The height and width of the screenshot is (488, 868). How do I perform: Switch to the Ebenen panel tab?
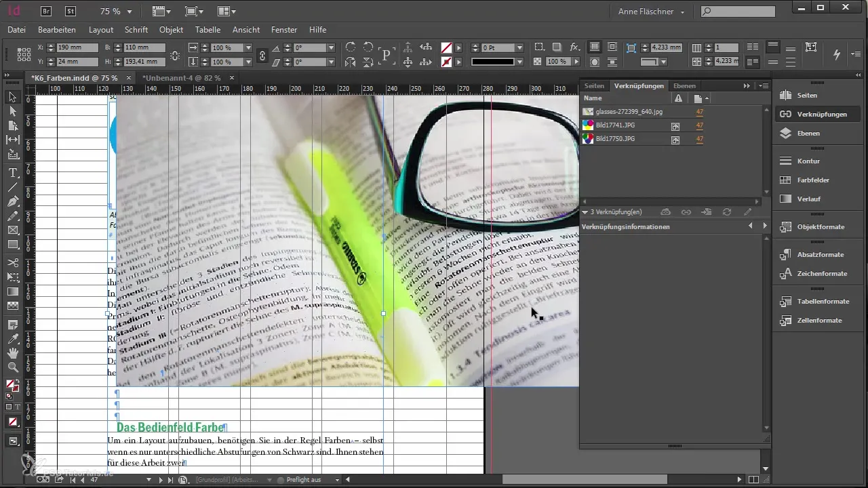[684, 86]
